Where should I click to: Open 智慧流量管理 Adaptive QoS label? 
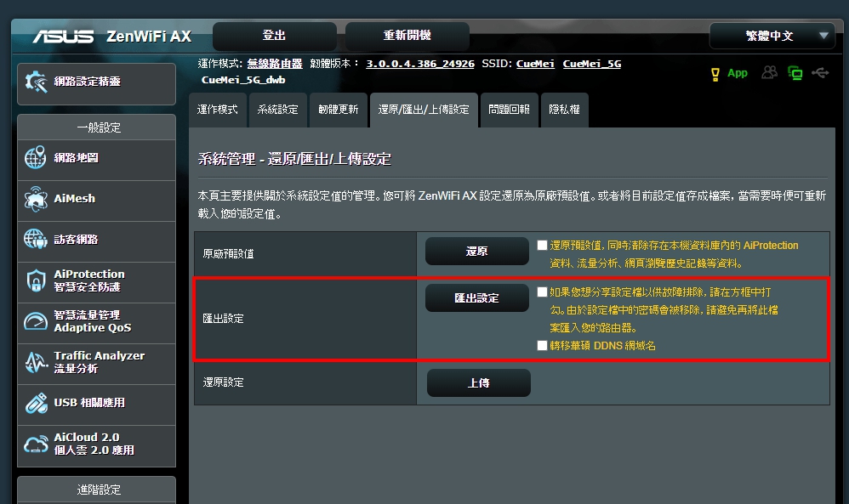[x=93, y=321]
